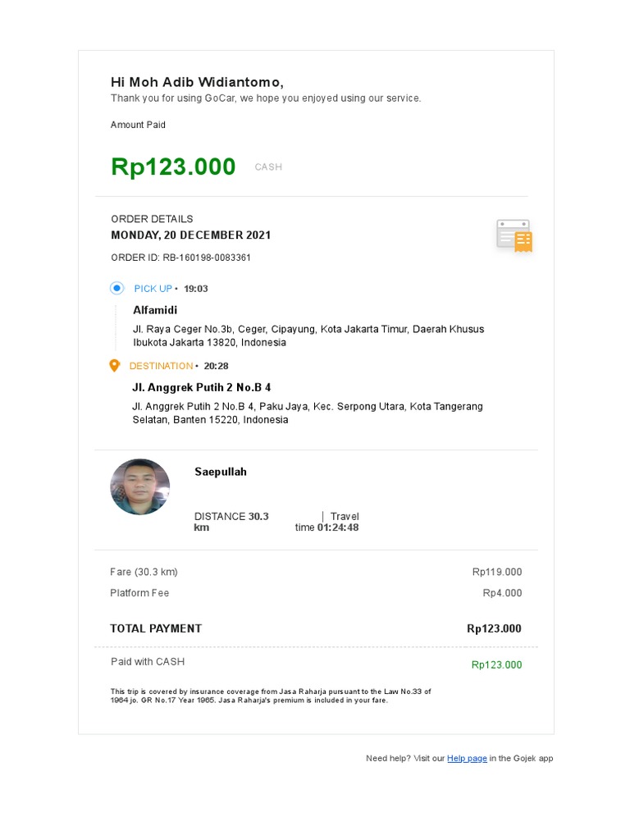Click the Paid with CASH row label
The height and width of the screenshot is (840, 630).
coord(148,661)
